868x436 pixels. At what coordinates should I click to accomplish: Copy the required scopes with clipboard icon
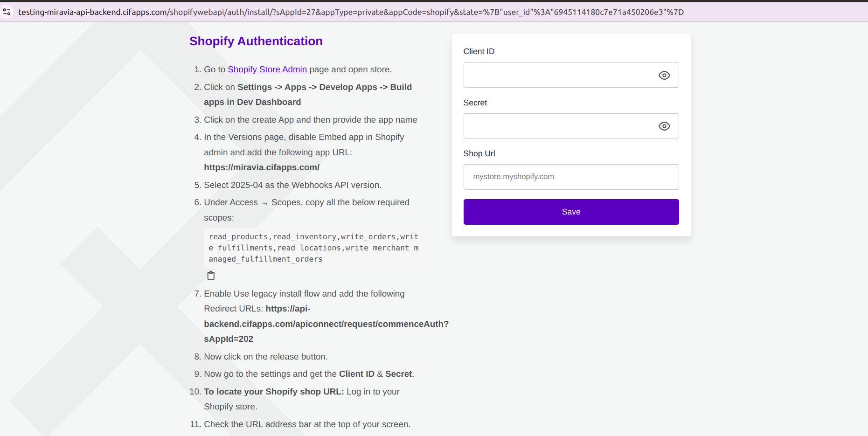click(x=211, y=276)
